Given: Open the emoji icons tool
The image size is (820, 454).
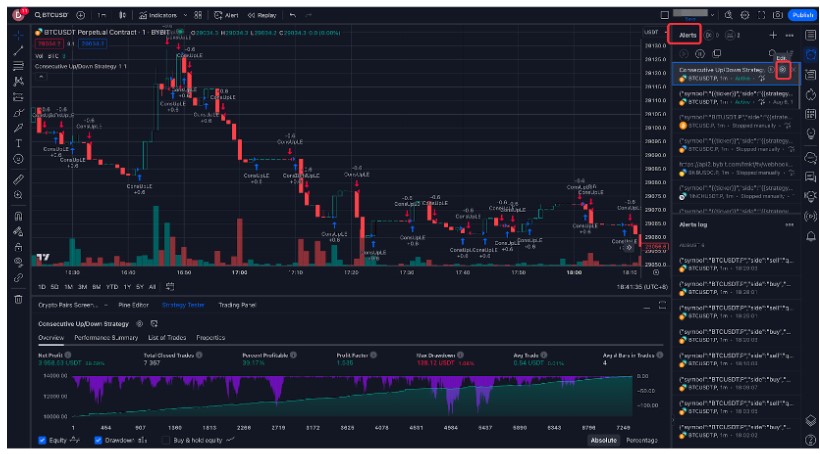Looking at the screenshot, I should pyautogui.click(x=18, y=158).
